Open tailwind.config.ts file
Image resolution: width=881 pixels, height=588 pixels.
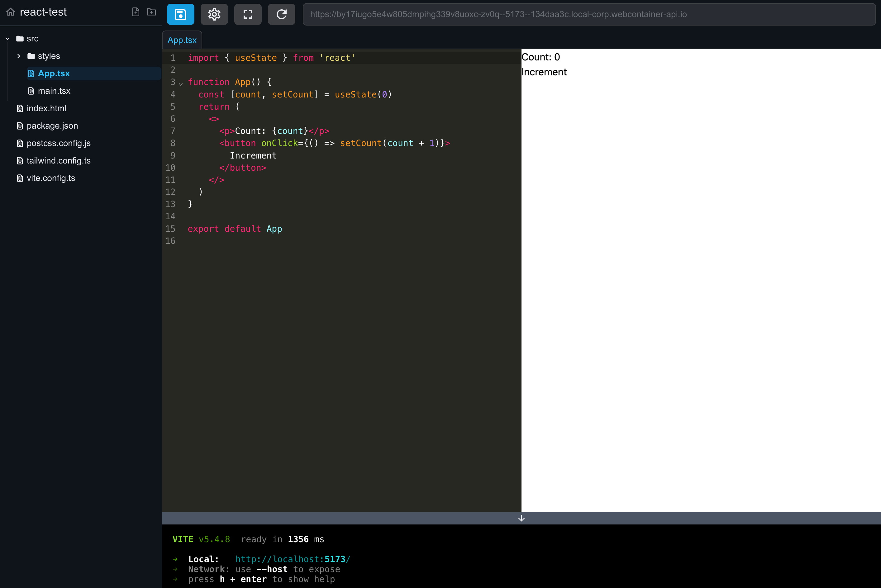pyautogui.click(x=59, y=160)
